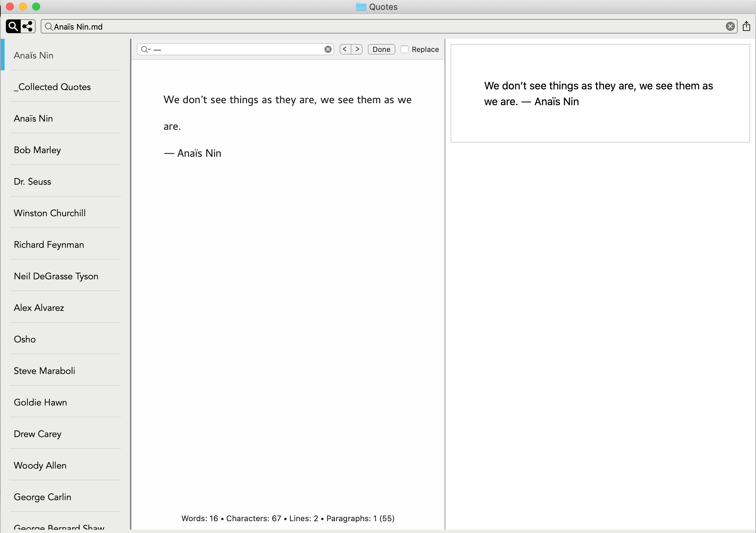
Task: Go to next find match
Action: click(357, 49)
